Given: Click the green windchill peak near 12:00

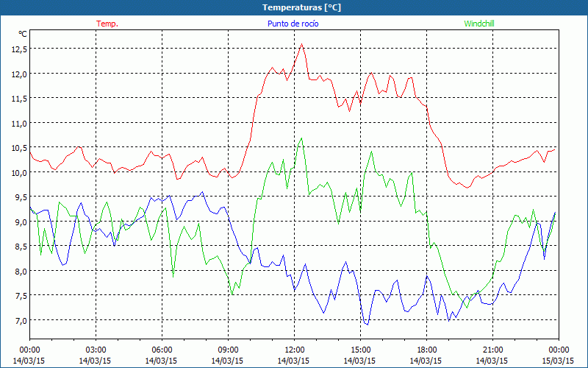Looking at the screenshot, I should pyautogui.click(x=301, y=138).
